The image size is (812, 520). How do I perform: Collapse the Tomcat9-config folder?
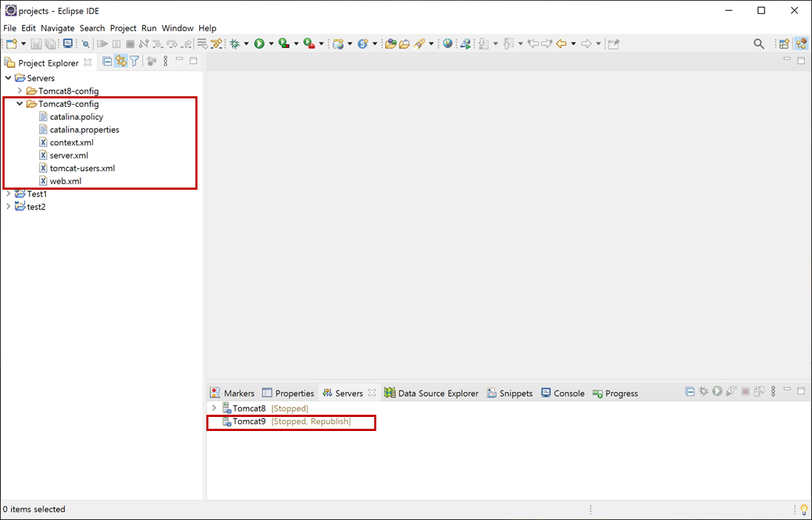click(x=20, y=104)
